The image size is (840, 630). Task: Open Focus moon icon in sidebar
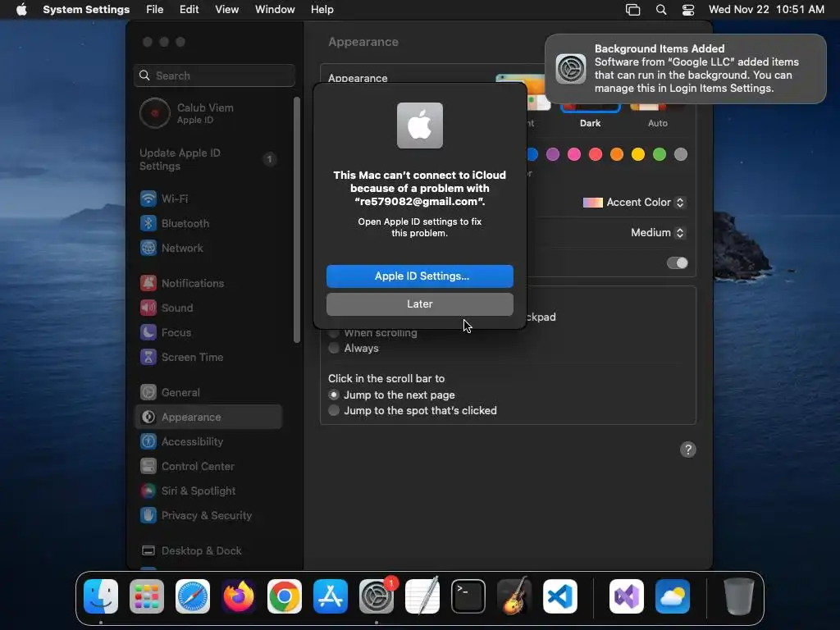click(x=148, y=332)
